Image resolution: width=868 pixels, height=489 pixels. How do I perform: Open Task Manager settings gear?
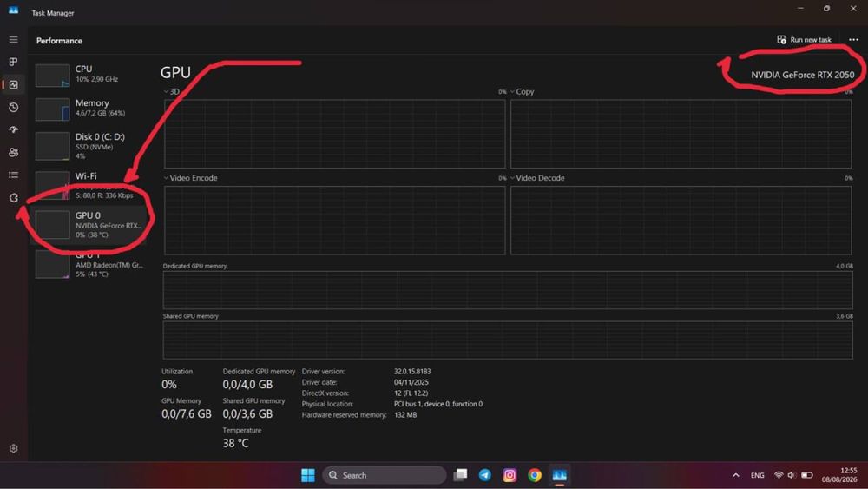[13, 448]
